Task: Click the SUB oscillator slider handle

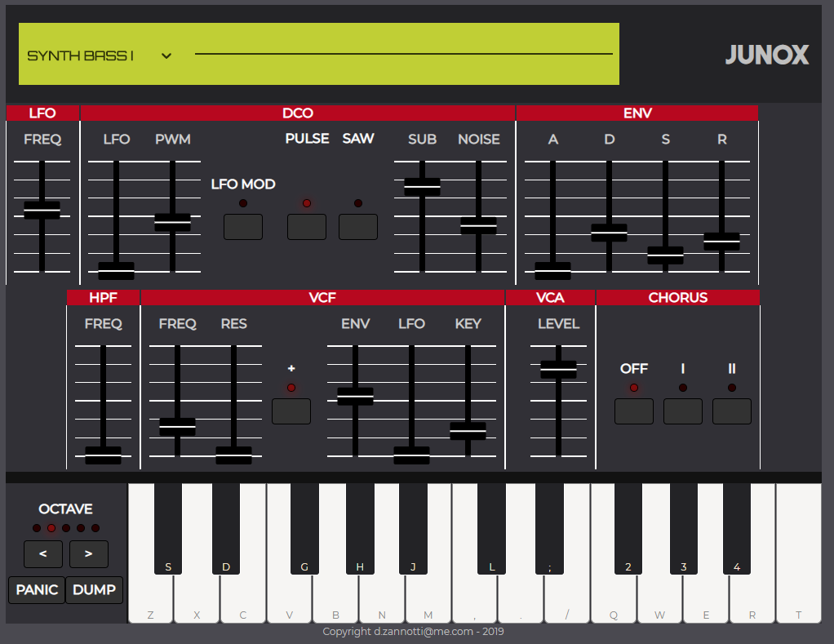Action: [423, 187]
